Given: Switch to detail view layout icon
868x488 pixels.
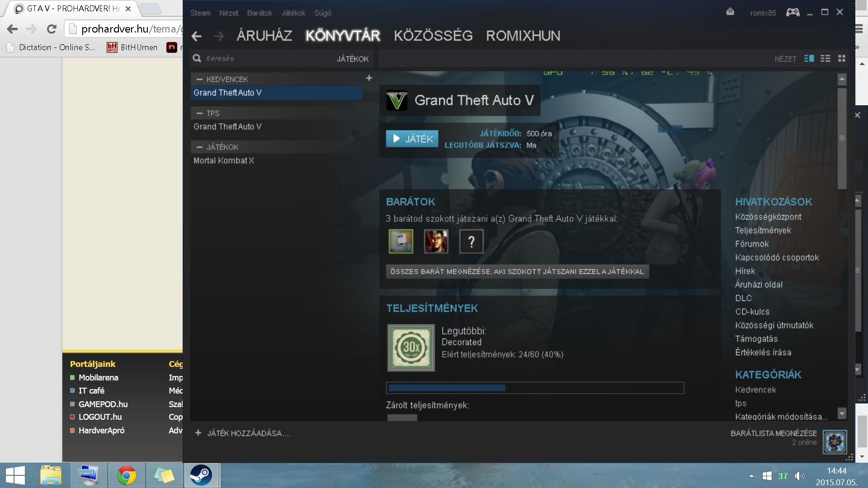Looking at the screenshot, I should (809, 59).
